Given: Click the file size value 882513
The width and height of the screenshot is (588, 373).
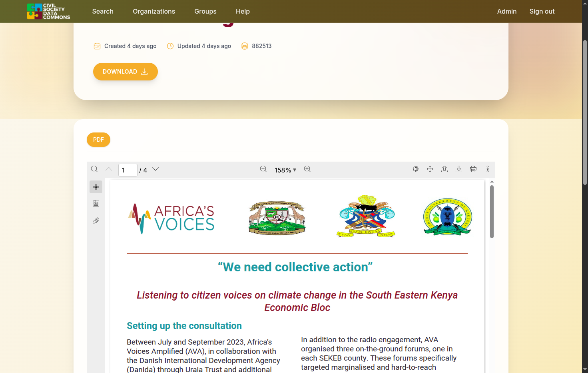Looking at the screenshot, I should [x=262, y=46].
